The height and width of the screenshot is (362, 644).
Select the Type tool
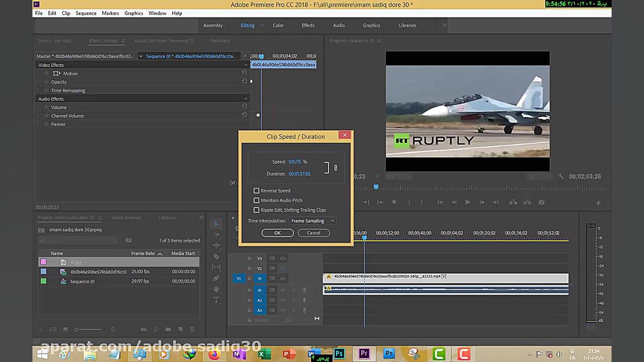216,300
